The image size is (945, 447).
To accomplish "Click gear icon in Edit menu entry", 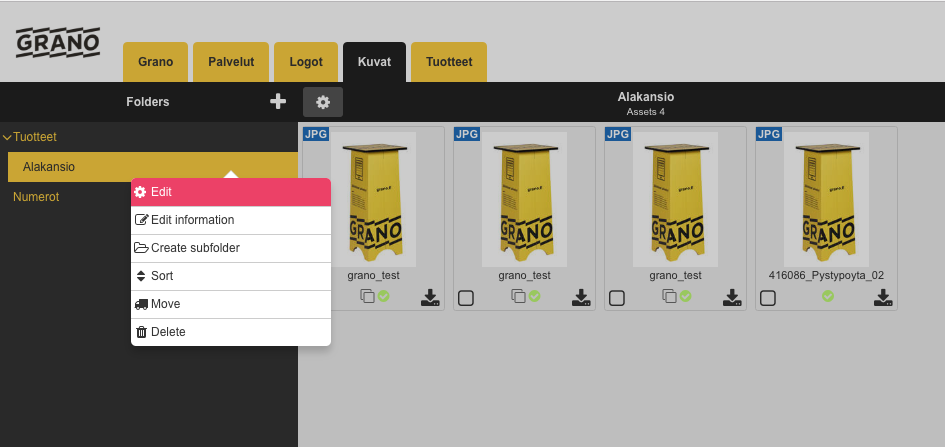I will [140, 192].
